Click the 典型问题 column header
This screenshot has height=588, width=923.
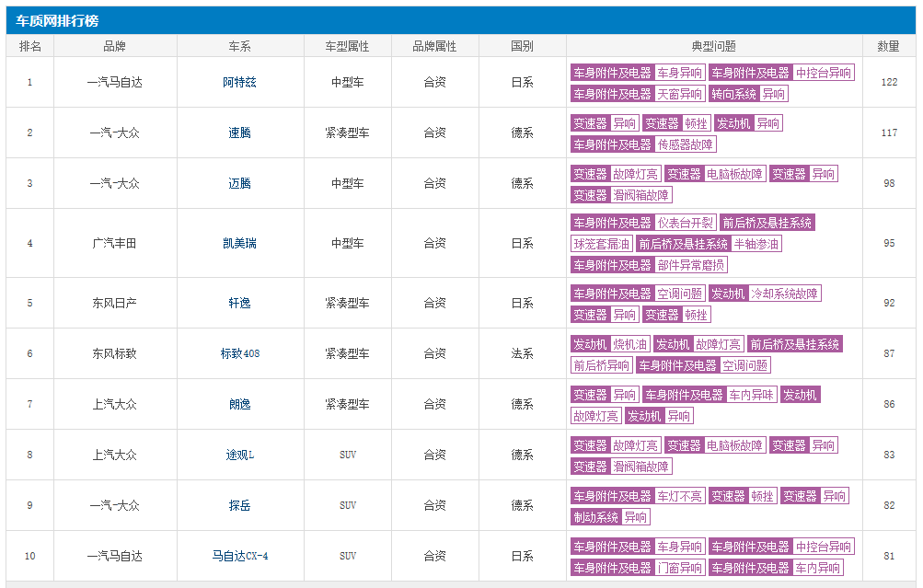point(714,46)
